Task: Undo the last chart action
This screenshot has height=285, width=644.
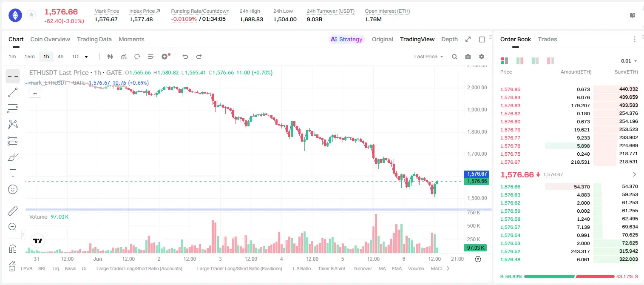Action: pyautogui.click(x=185, y=57)
